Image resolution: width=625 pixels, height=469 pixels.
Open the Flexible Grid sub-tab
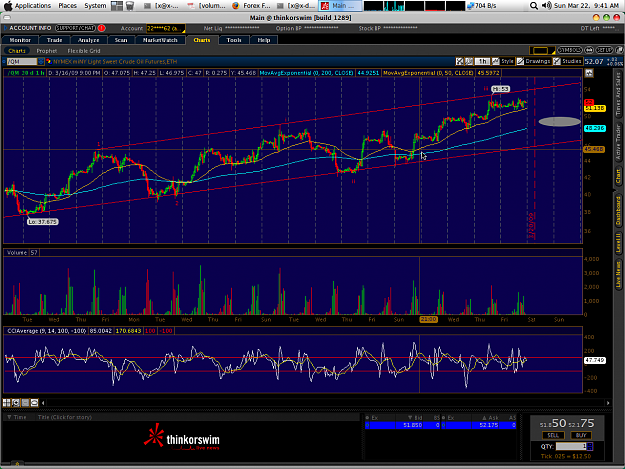point(84,51)
